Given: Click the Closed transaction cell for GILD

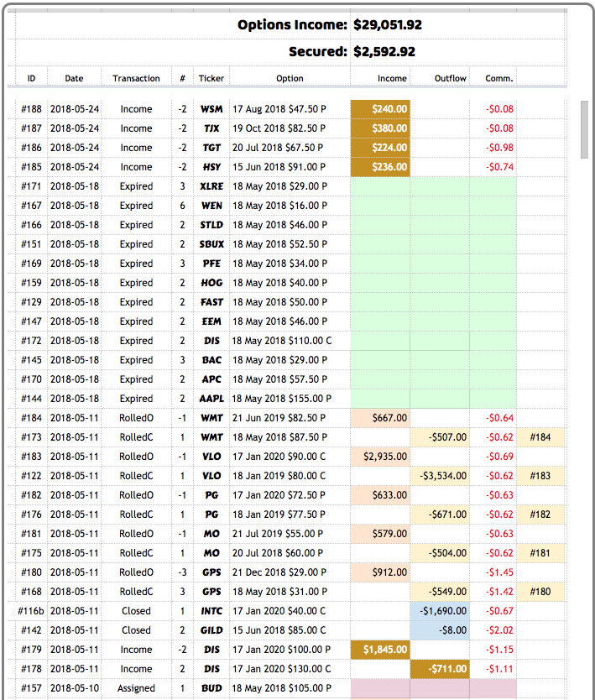Looking at the screenshot, I should click(136, 630).
